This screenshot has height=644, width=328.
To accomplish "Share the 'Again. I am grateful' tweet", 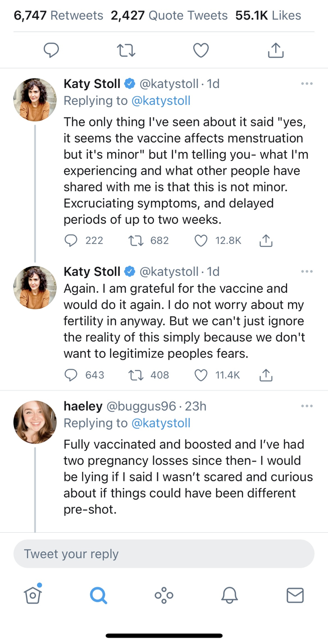I will click(266, 375).
